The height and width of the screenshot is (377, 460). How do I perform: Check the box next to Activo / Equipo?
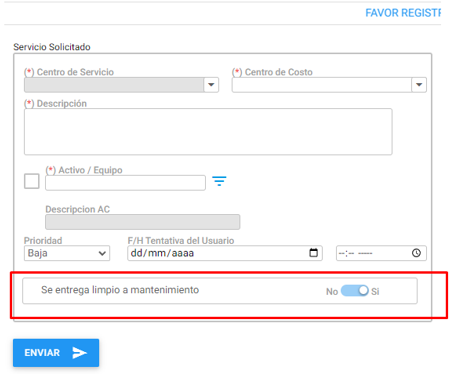(x=32, y=181)
